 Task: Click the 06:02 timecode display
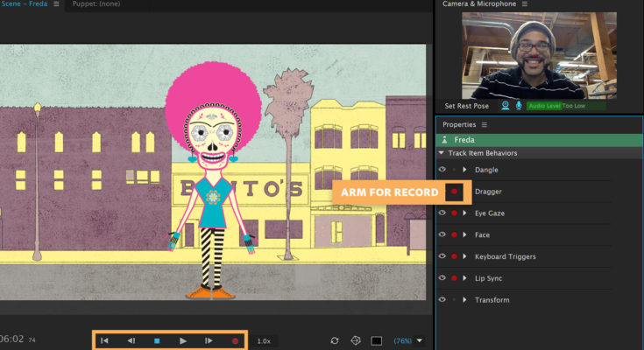(12, 339)
